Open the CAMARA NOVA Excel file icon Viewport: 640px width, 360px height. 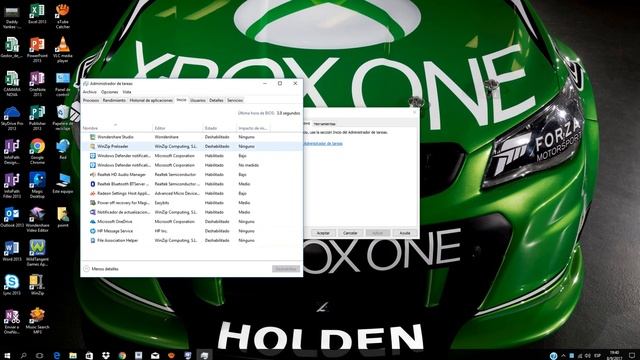click(x=12, y=84)
